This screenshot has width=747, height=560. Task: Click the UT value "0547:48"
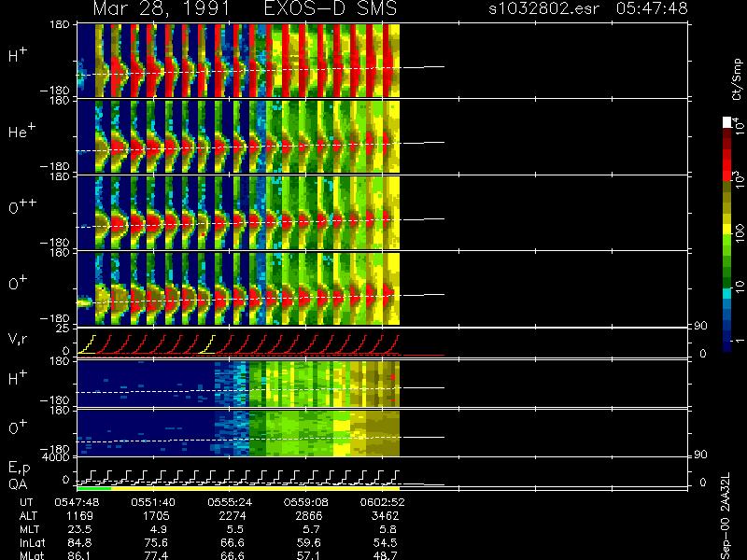[77, 502]
